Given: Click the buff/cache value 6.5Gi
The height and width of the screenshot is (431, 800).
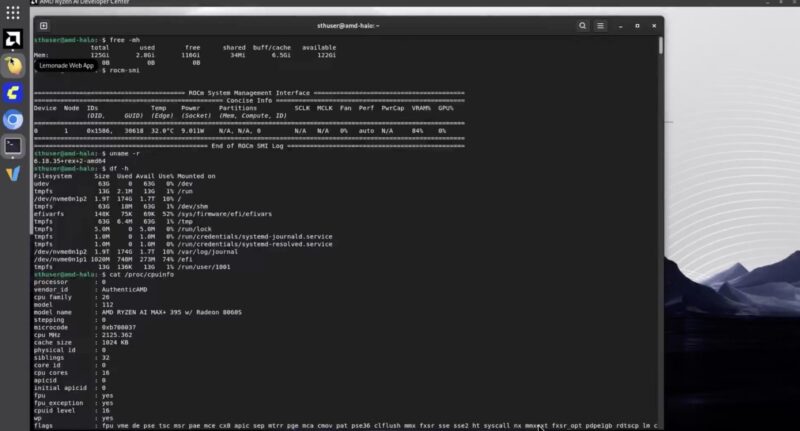Looking at the screenshot, I should [281, 55].
